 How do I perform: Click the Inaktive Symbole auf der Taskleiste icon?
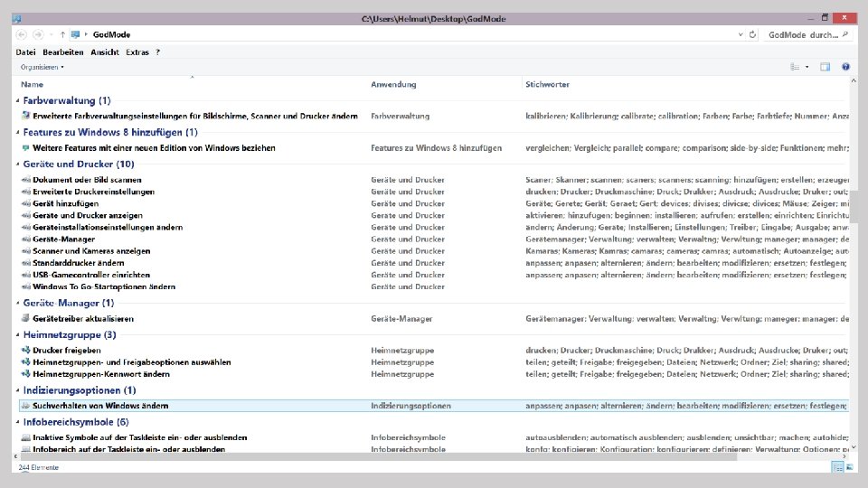[25, 437]
